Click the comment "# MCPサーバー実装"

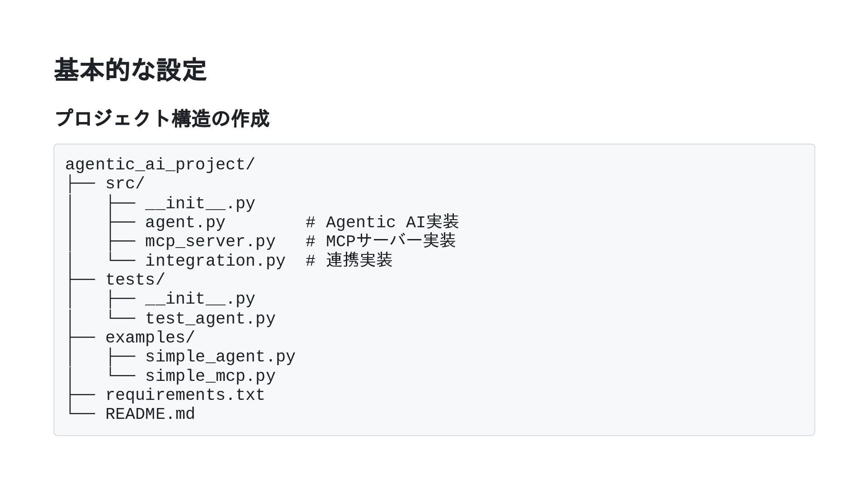(380, 241)
